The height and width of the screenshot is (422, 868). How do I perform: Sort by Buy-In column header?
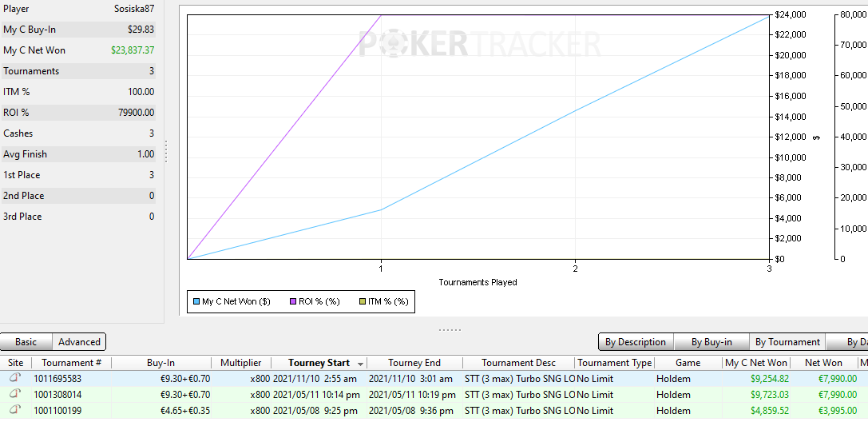161,363
